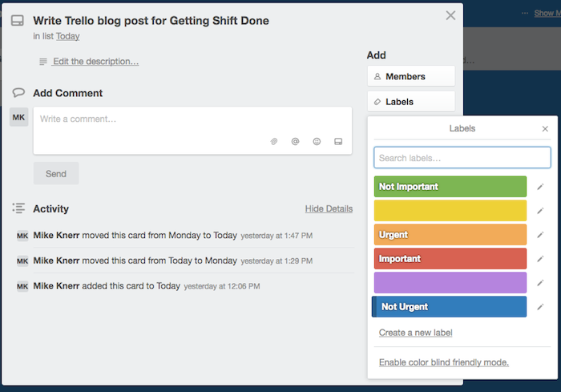Click into the Search labels field
The width and height of the screenshot is (561, 392).
[462, 157]
